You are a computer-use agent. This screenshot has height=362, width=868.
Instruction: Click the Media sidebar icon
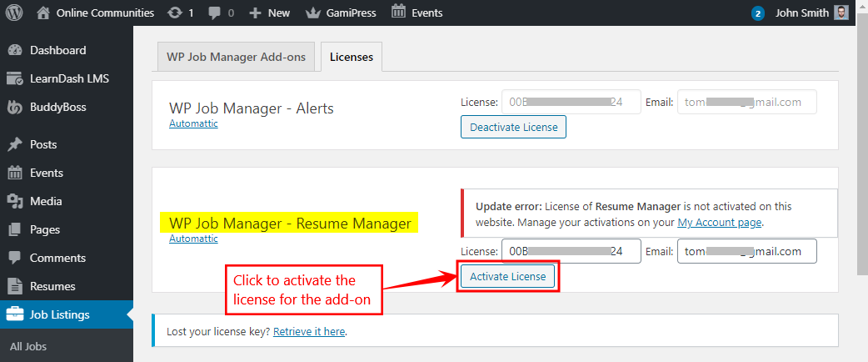(x=14, y=202)
